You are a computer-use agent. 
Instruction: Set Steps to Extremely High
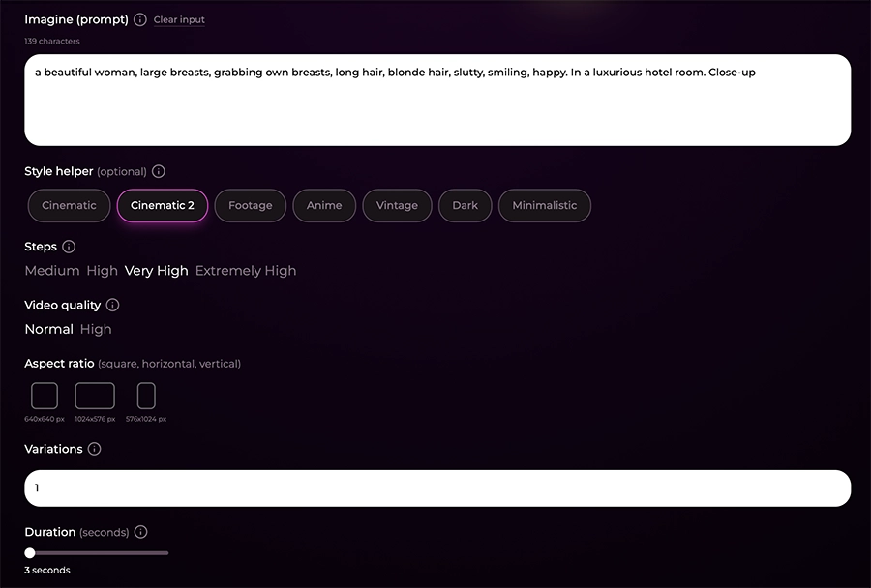pos(246,271)
